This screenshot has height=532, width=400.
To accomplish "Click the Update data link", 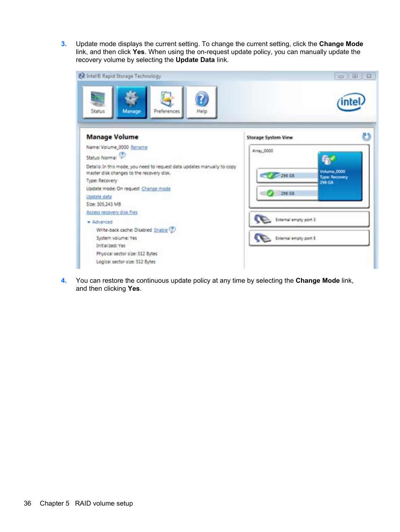I will coord(99,197).
